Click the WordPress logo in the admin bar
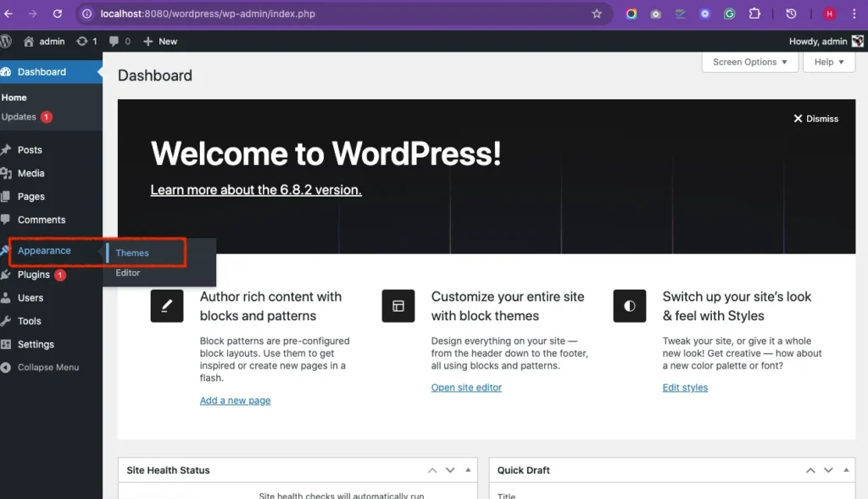 [7, 41]
